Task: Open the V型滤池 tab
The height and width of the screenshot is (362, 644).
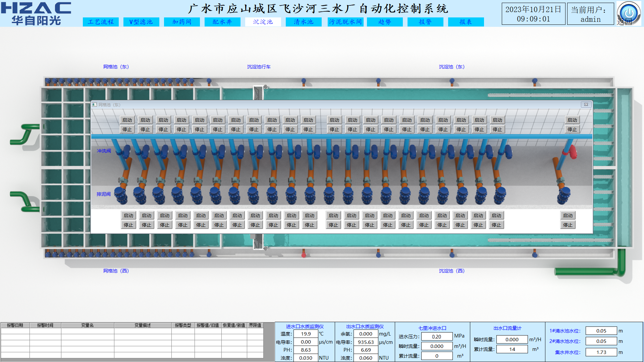Action: click(141, 22)
